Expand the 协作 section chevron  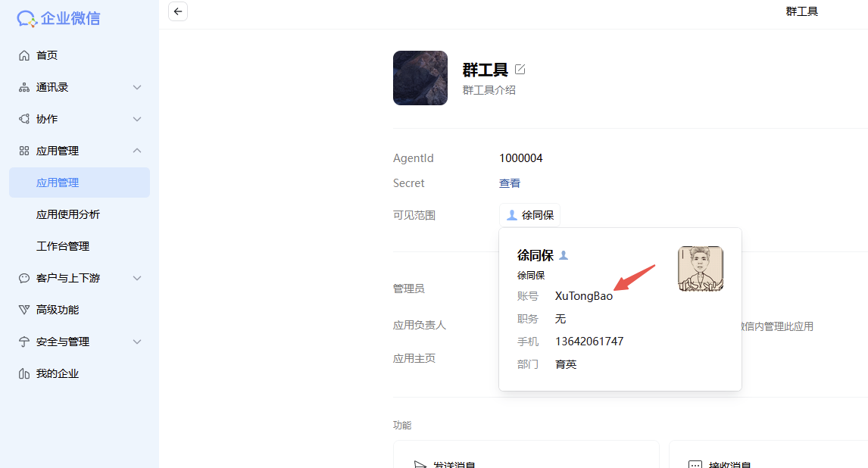[137, 119]
